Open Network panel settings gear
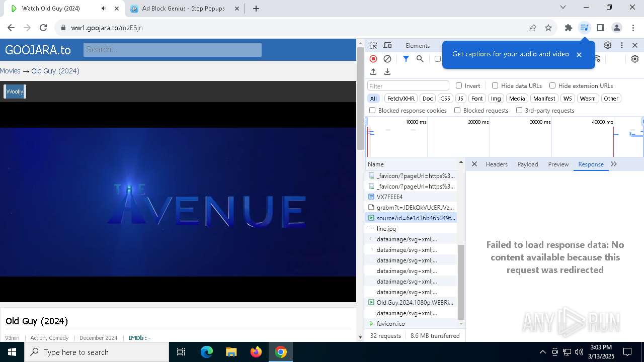Screen dimensions: 644x362 tap(635, 59)
